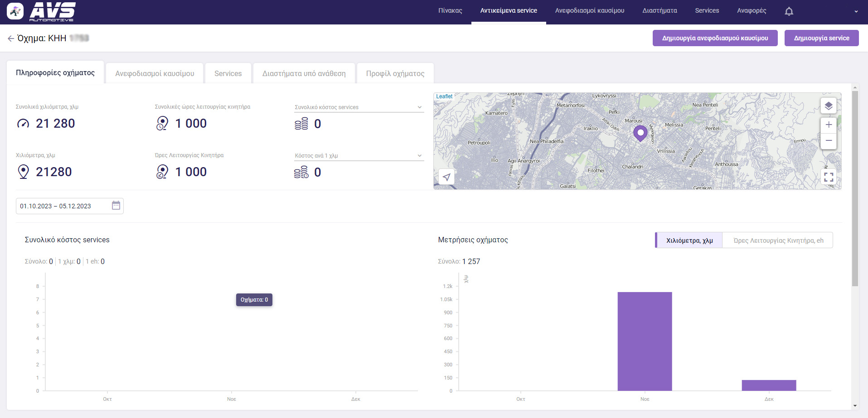This screenshot has height=418, width=868.
Task: Switch chart to Χιλιόμετρα, χλμ
Action: [689, 240]
